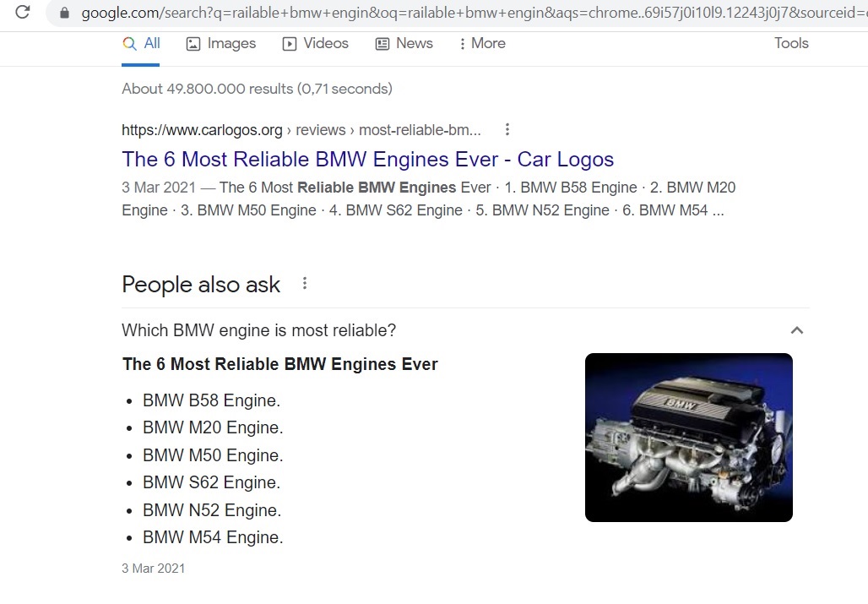Click 'BMW N52 Engine.' list item

tap(212, 510)
